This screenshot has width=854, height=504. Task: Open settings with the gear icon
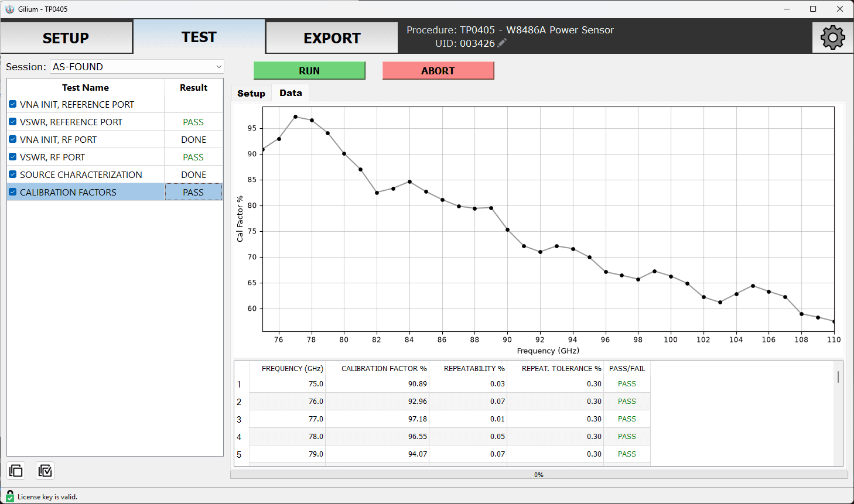coord(832,37)
